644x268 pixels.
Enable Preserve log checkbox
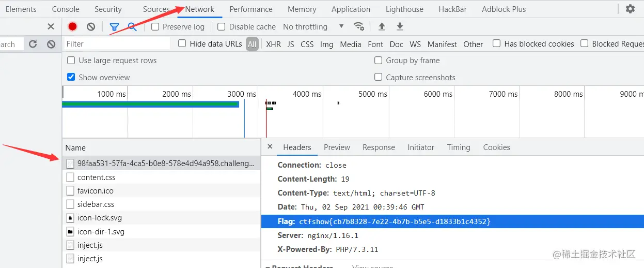pyautogui.click(x=155, y=26)
